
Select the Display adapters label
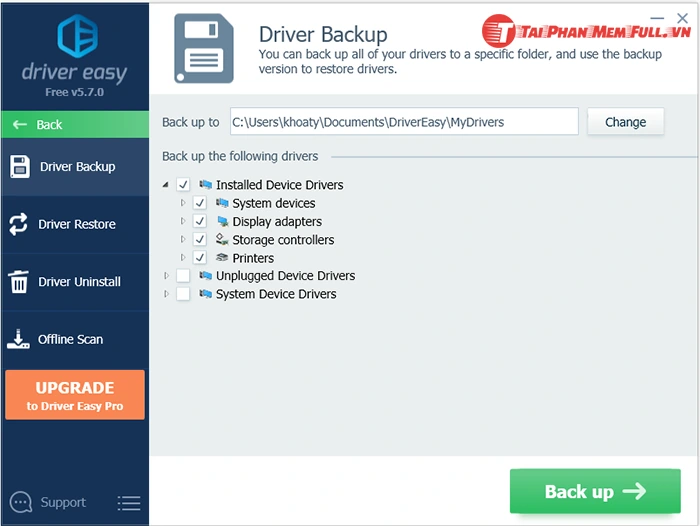[277, 221]
